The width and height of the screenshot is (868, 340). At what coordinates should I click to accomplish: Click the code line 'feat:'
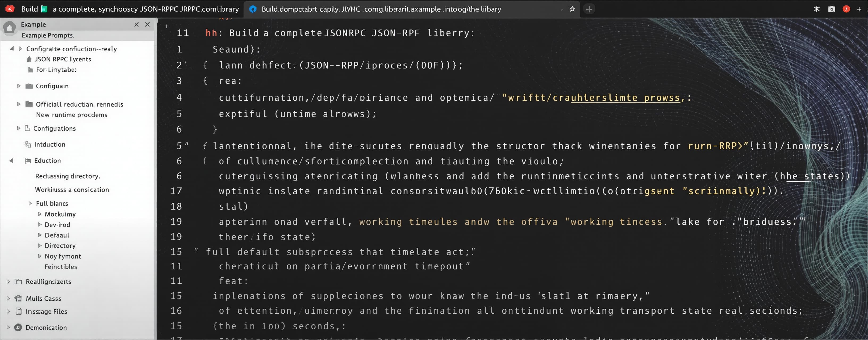coord(233,281)
